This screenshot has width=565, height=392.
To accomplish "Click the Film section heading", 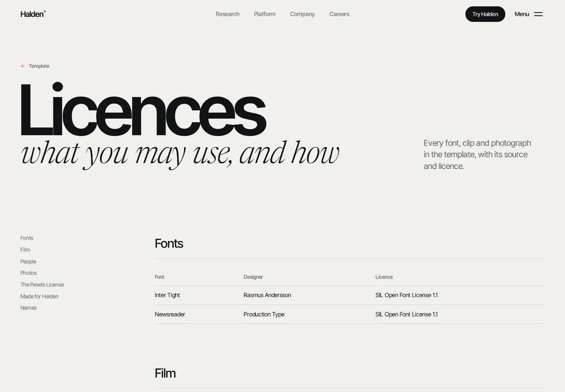I will click(x=165, y=373).
